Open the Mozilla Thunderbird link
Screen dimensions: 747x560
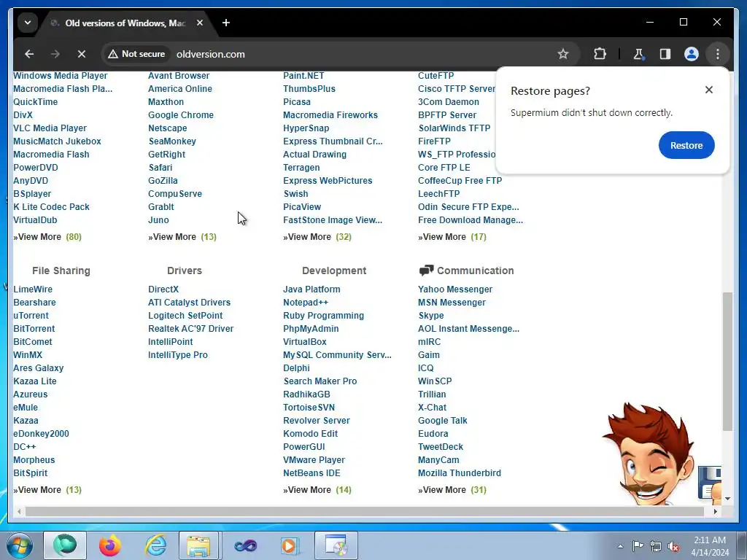pos(460,472)
